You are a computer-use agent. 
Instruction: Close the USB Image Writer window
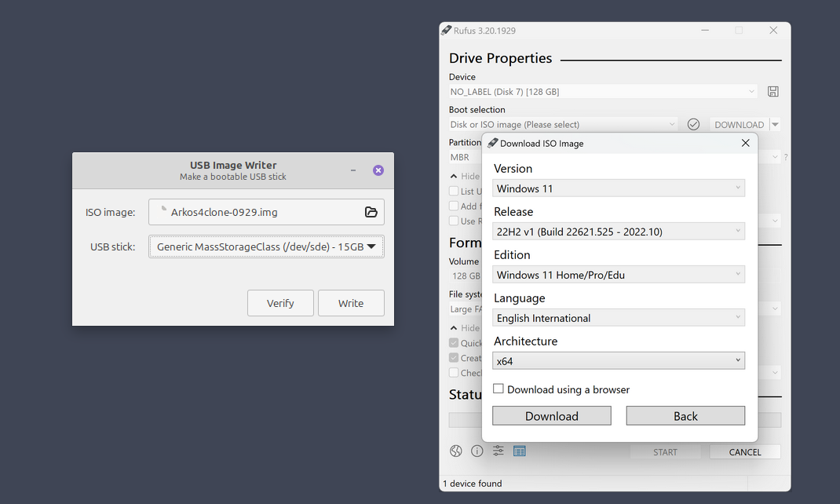coord(378,170)
